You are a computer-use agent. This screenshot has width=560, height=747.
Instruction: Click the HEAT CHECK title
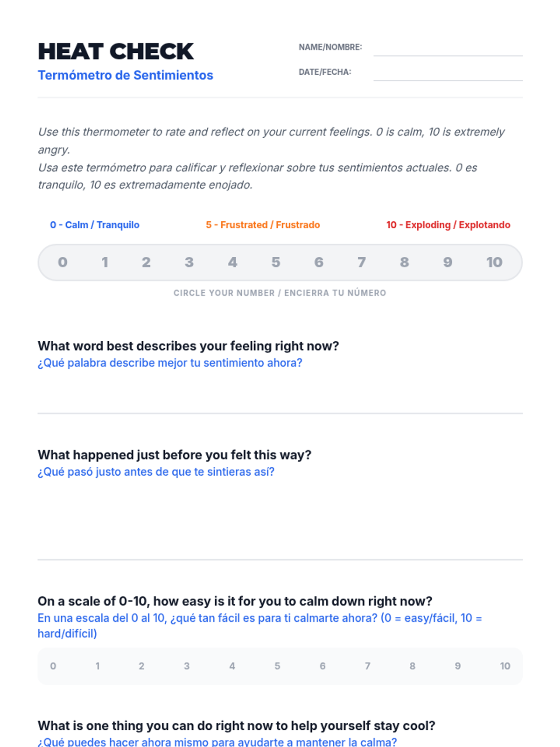116,52
